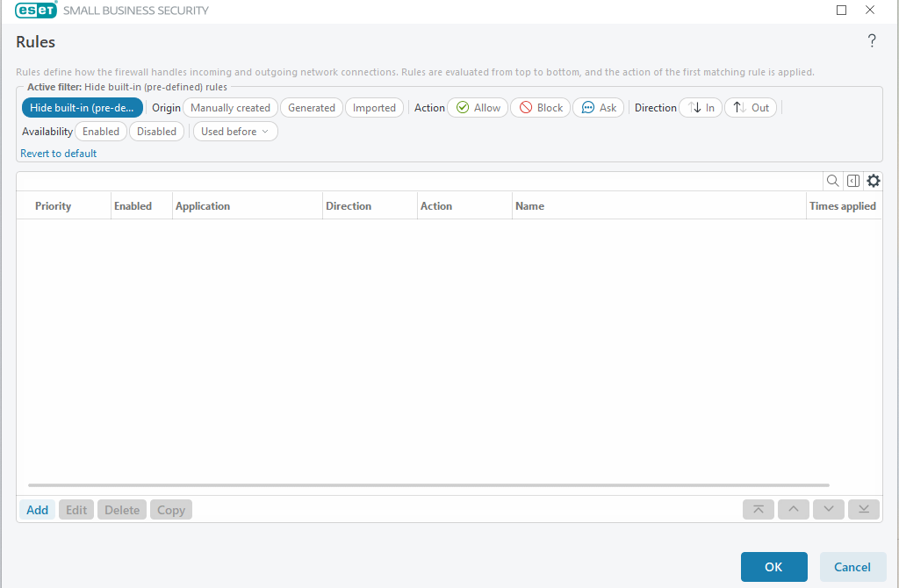The image size is (899, 588).
Task: Open the gear settings for columns
Action: tap(874, 181)
